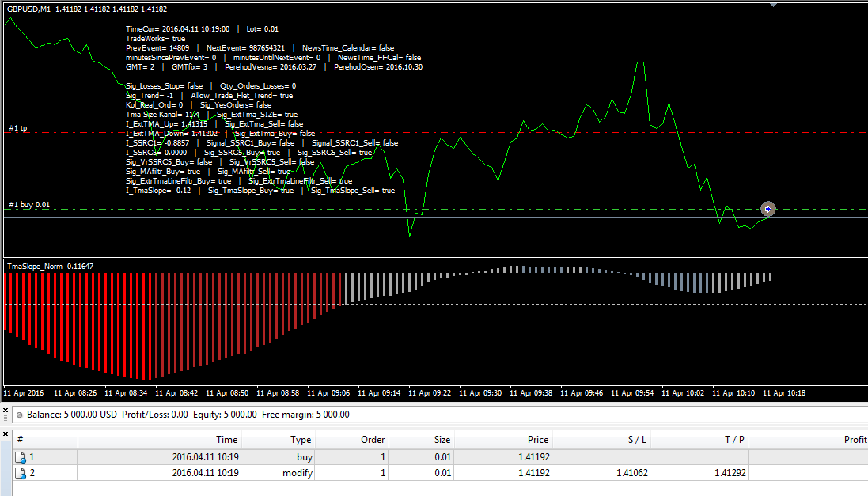Click the T / P column header

pyautogui.click(x=699, y=440)
